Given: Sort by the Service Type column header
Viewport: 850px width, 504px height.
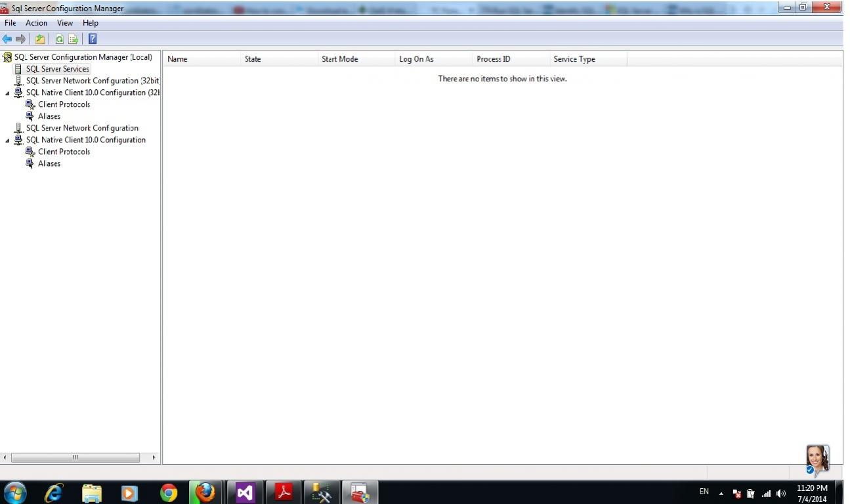Looking at the screenshot, I should (x=588, y=59).
